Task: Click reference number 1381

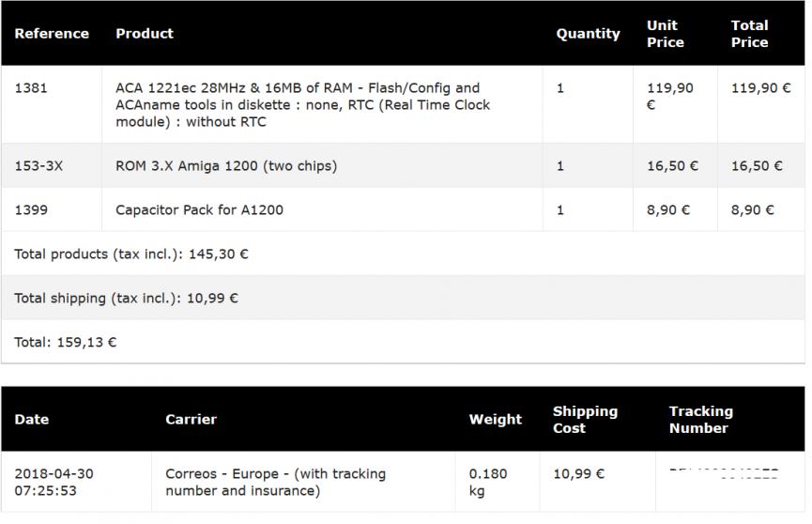Action: [x=31, y=88]
